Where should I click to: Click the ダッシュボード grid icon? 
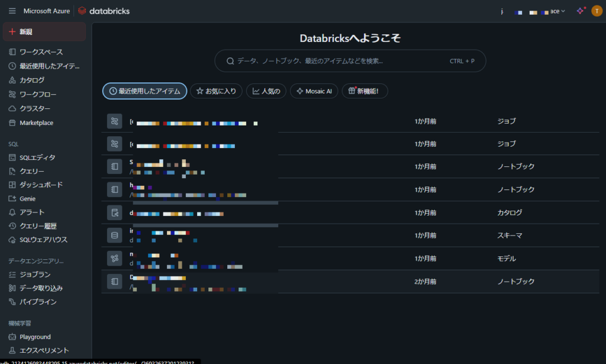[12, 185]
